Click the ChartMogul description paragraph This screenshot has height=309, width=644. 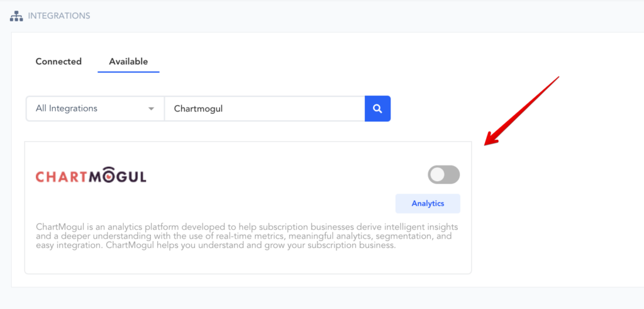(x=245, y=236)
